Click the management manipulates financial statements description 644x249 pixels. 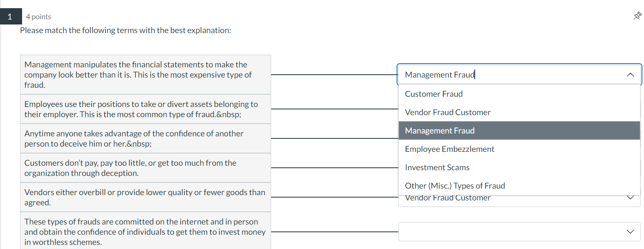click(145, 75)
